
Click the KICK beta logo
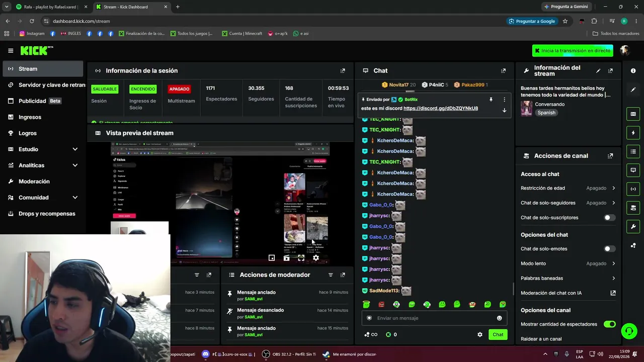[x=37, y=50]
